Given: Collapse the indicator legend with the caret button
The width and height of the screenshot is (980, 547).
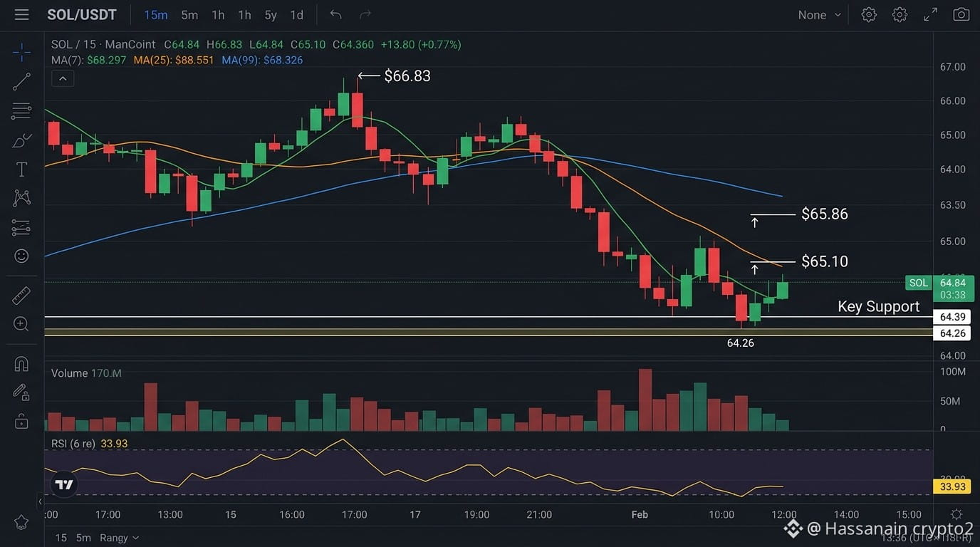Looking at the screenshot, I should 63,79.
